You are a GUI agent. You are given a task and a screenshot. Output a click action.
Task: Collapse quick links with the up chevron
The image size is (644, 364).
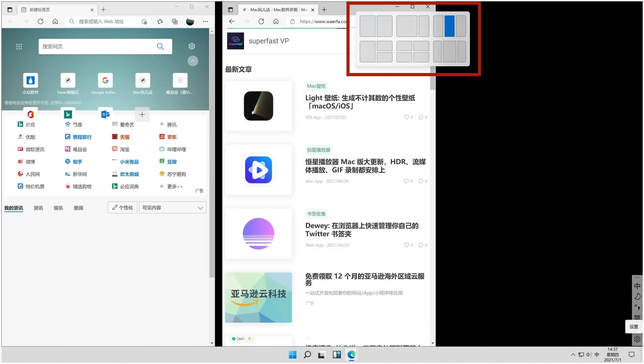(193, 61)
